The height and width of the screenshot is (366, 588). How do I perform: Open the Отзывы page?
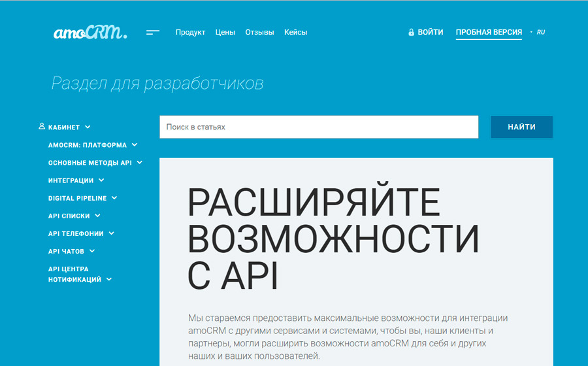259,32
